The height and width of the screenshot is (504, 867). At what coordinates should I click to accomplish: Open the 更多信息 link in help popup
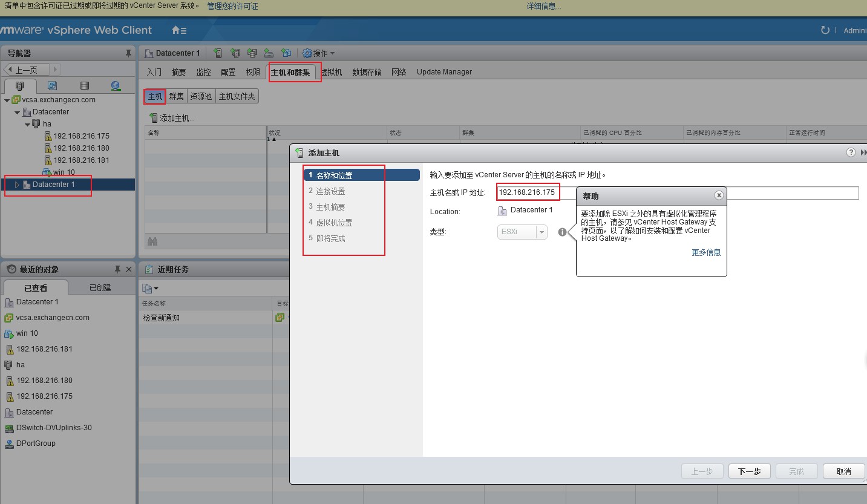[x=706, y=252]
